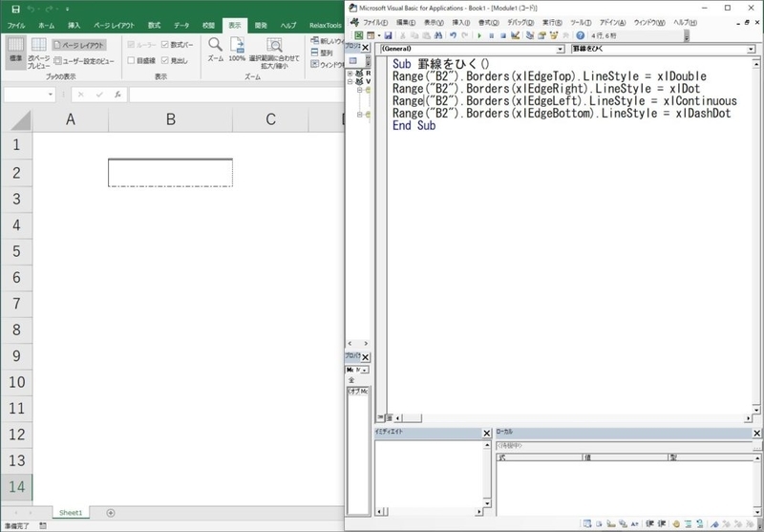Add a new sheet with plus icon

pyautogui.click(x=111, y=513)
